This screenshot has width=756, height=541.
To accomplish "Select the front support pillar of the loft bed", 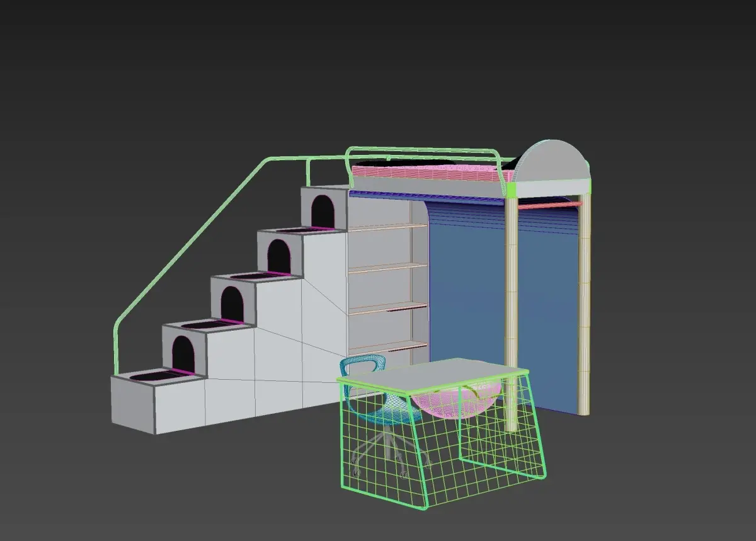I will [512, 314].
